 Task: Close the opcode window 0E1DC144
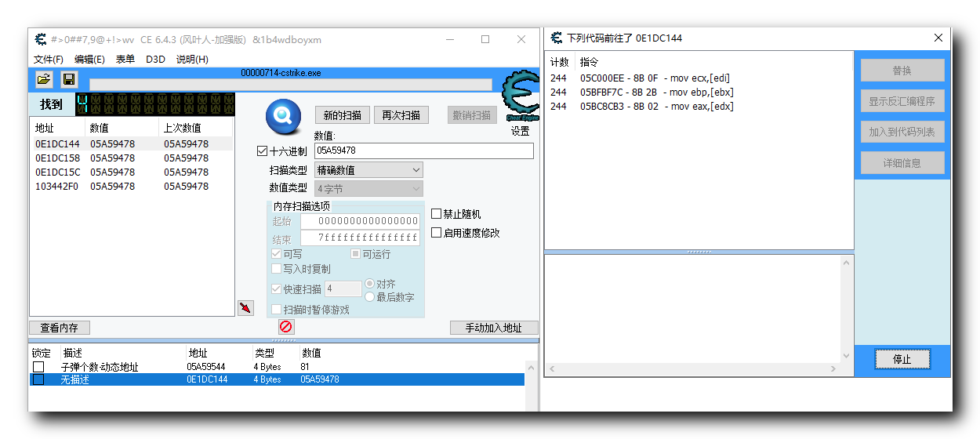click(938, 38)
